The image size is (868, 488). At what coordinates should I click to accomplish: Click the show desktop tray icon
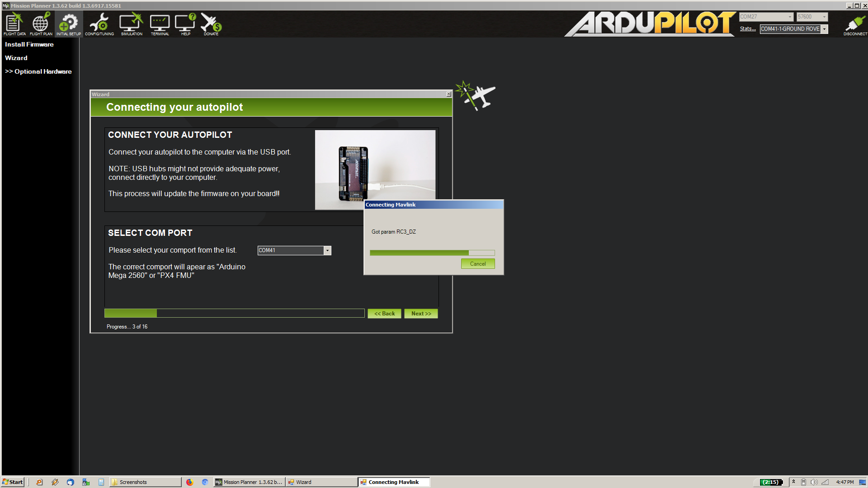coord(863,482)
